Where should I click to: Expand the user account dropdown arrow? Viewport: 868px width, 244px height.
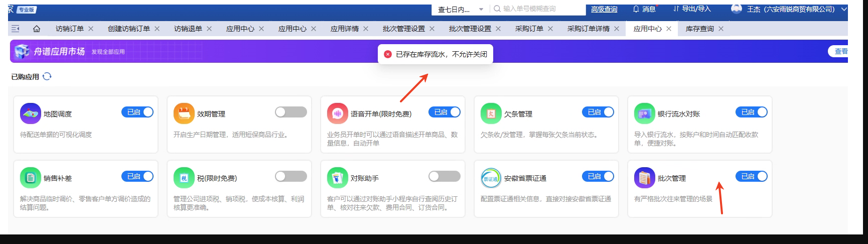(x=844, y=9)
